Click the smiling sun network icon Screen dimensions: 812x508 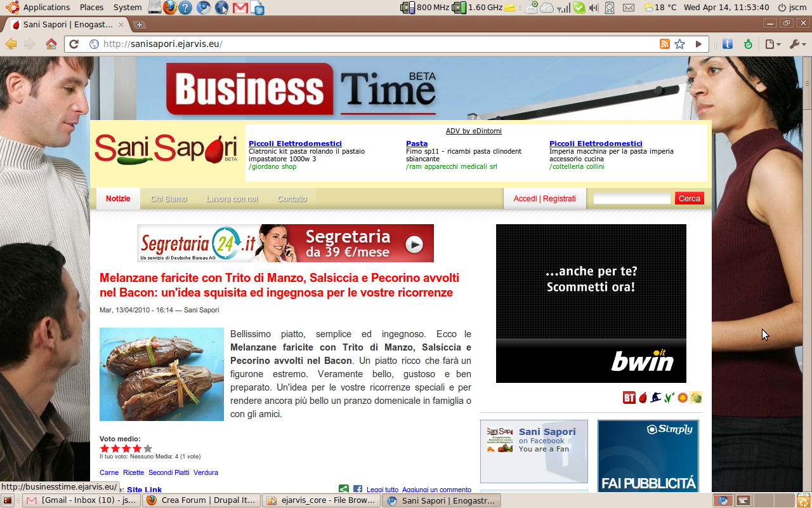(x=683, y=398)
